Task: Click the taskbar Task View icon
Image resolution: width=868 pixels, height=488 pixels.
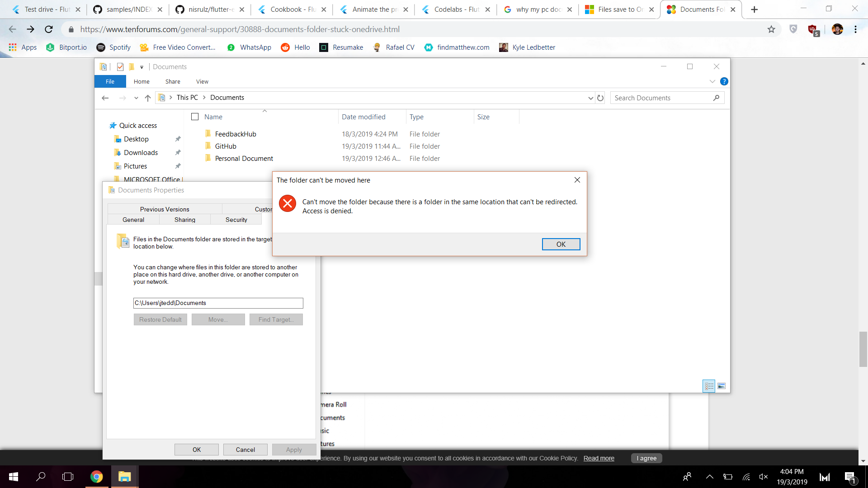Action: (x=68, y=477)
